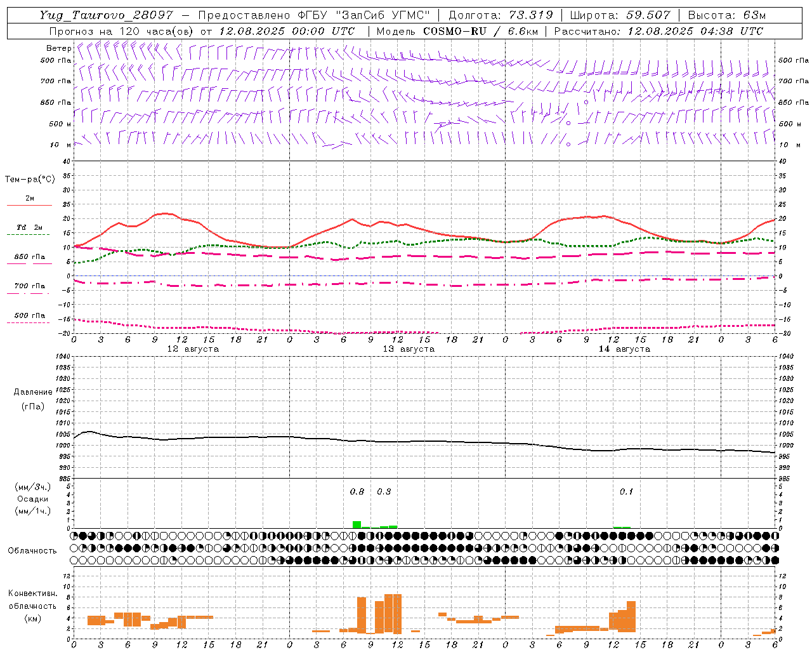Click the 850 гПа temperature legend entry
Image resolution: width=812 pixels, height=650 pixels.
(29, 257)
